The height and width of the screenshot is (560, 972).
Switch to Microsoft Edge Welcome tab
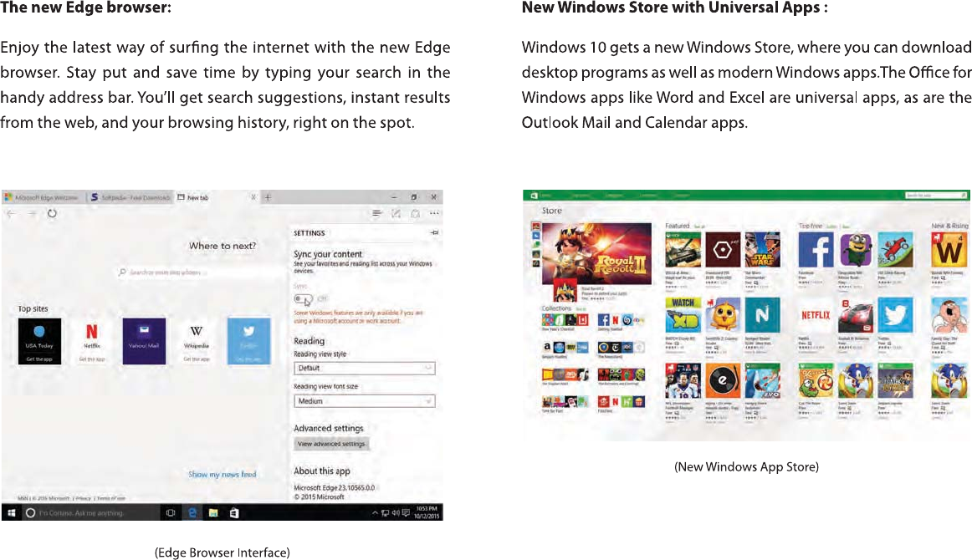(x=42, y=197)
